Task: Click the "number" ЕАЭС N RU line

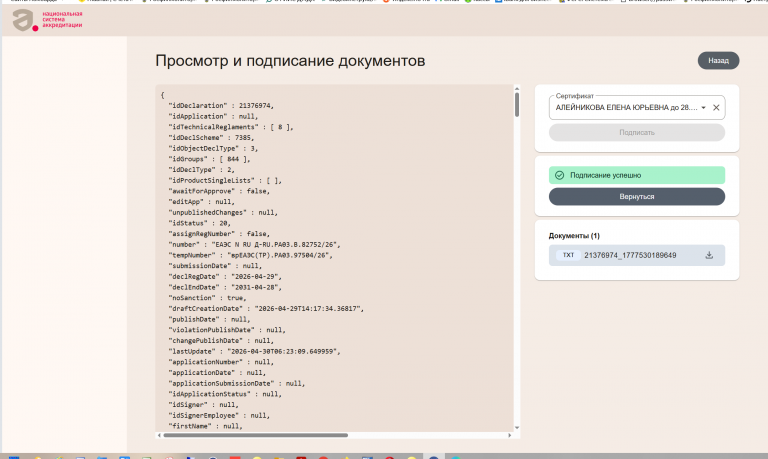Action: click(254, 244)
